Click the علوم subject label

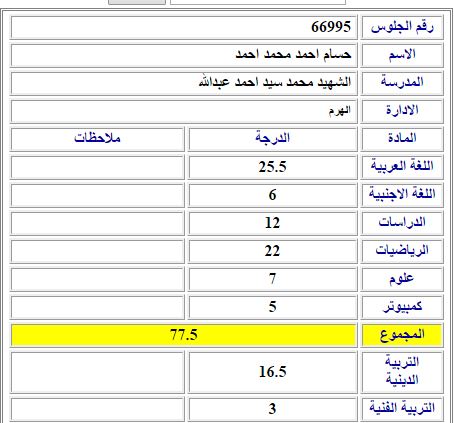(402, 279)
